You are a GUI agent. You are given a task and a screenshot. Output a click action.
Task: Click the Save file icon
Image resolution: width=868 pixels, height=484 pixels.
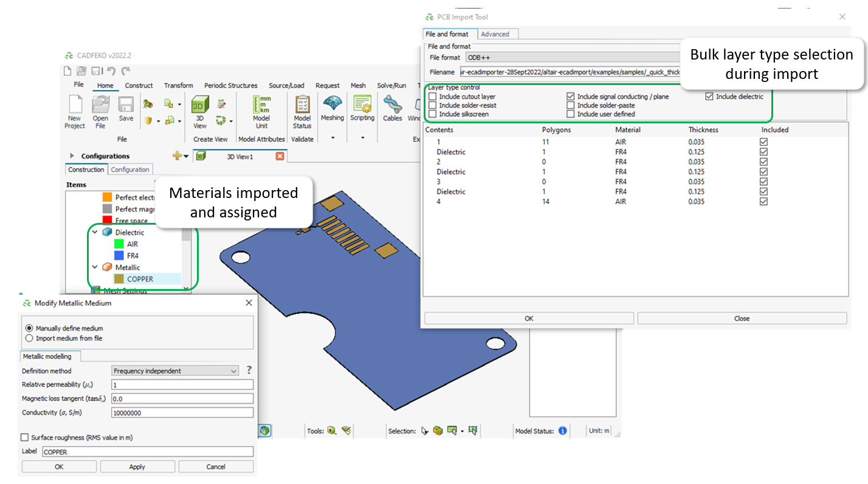[126, 106]
